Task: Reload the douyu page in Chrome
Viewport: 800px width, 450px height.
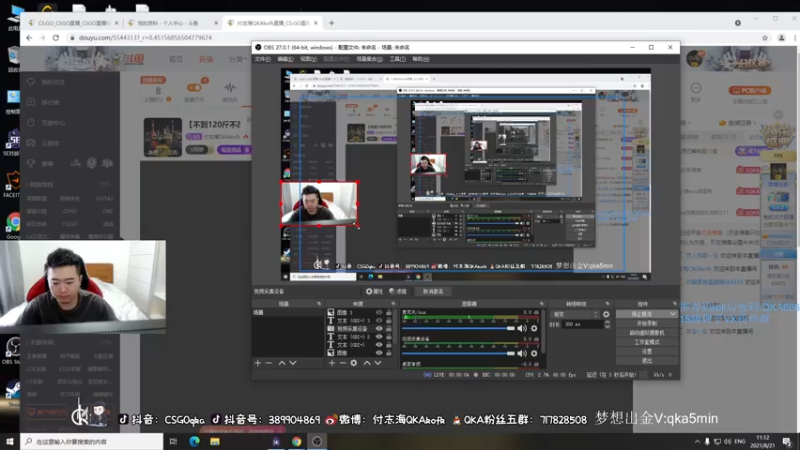Action: pos(56,38)
